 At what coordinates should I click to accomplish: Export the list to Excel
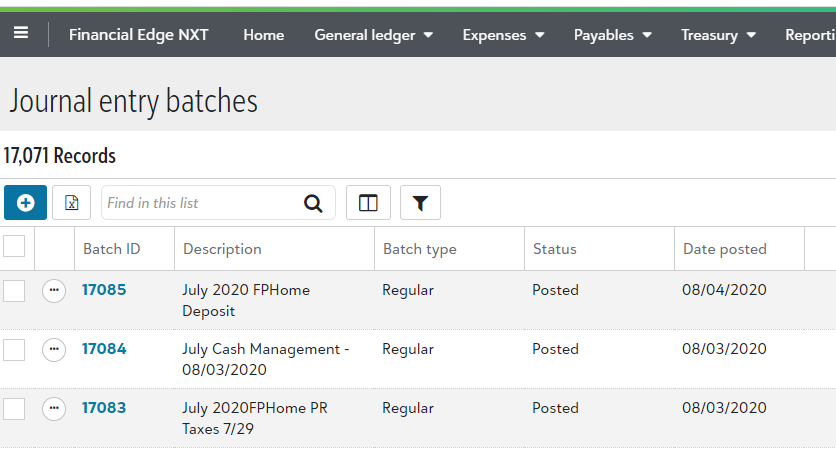[71, 203]
